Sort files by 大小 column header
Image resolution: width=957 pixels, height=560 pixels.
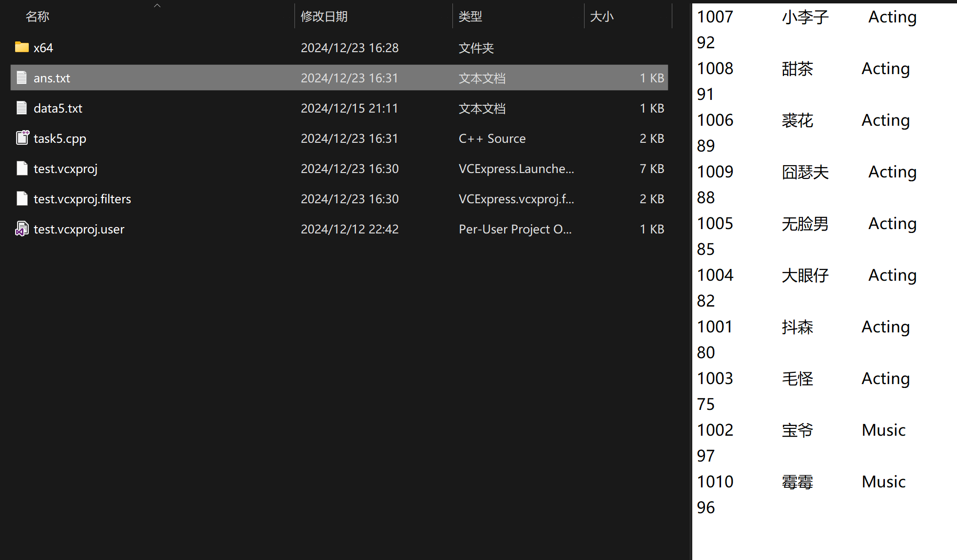tap(602, 17)
